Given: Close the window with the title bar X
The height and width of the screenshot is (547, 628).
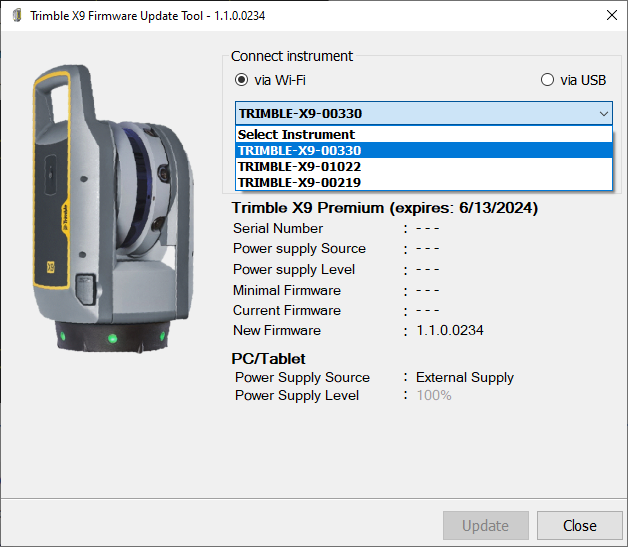Looking at the screenshot, I should 612,16.
